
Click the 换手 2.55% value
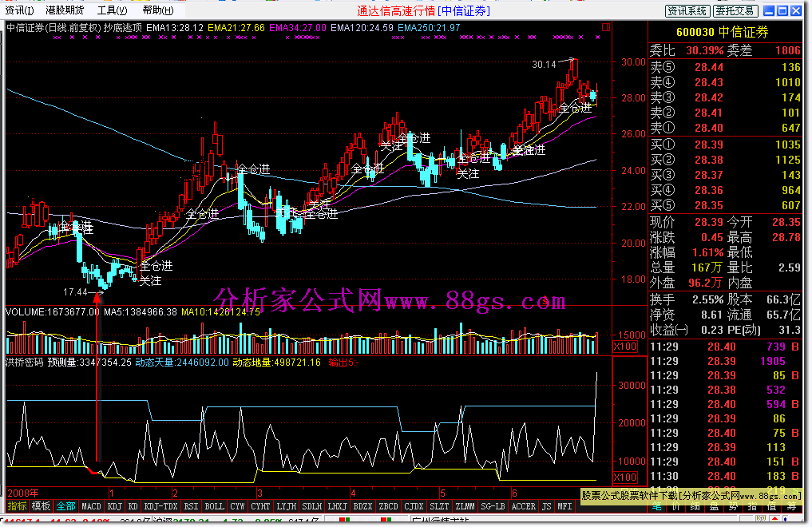[x=708, y=299]
